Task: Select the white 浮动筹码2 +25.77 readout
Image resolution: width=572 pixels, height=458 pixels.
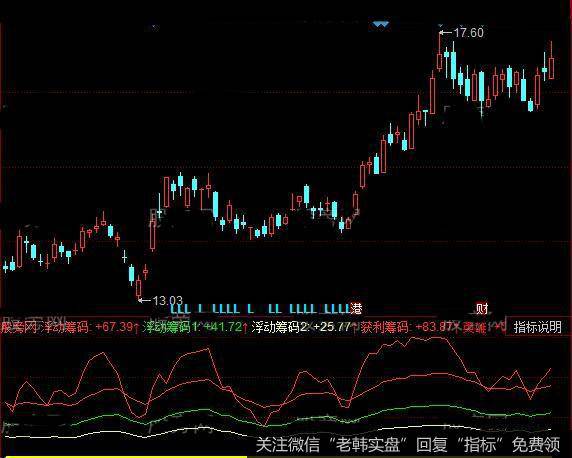Action: pos(304,327)
